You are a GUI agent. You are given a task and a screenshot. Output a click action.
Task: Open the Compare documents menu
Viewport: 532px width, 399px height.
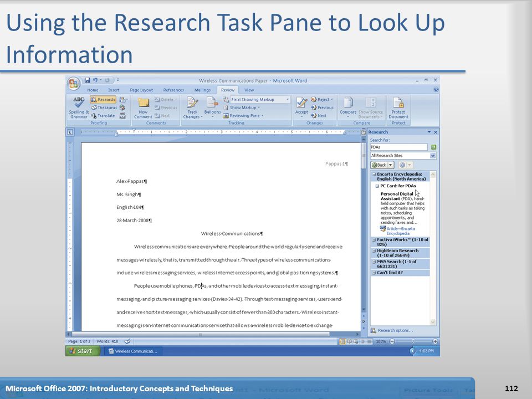click(x=348, y=107)
